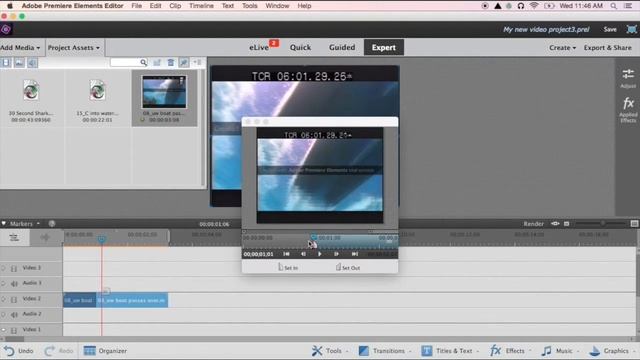Select the 30 Second Shark audio asset
Viewport: 640px width, 360px height.
[x=31, y=90]
